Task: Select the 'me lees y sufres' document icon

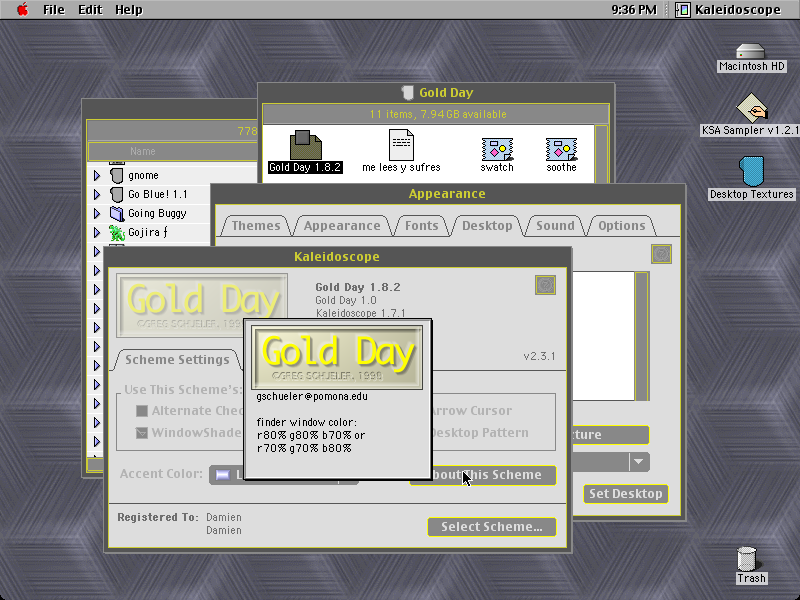Action: [401, 145]
